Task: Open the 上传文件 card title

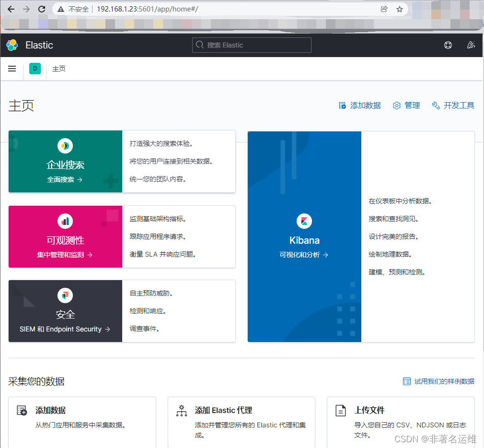Action: point(369,410)
